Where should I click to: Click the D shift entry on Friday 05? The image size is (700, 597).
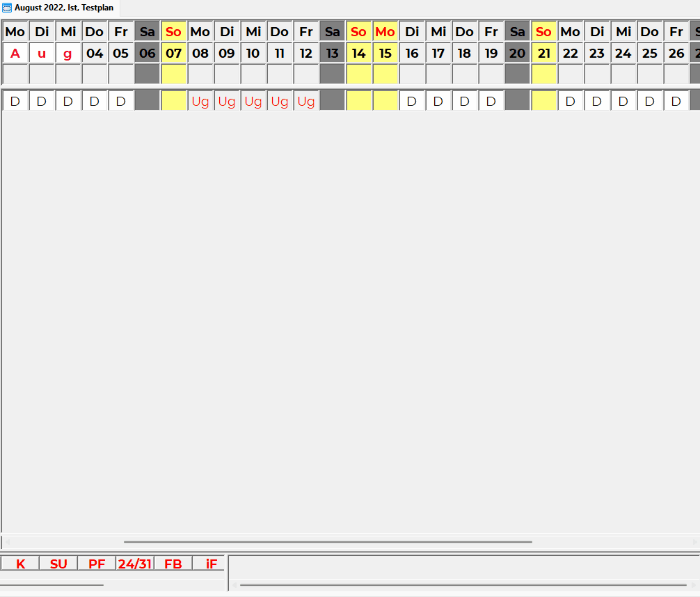point(121,101)
